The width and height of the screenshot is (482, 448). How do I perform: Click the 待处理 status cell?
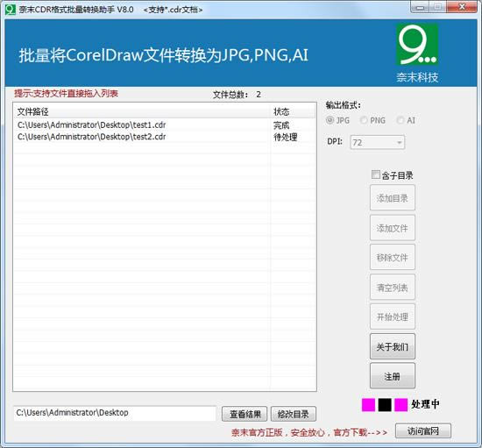coord(286,137)
